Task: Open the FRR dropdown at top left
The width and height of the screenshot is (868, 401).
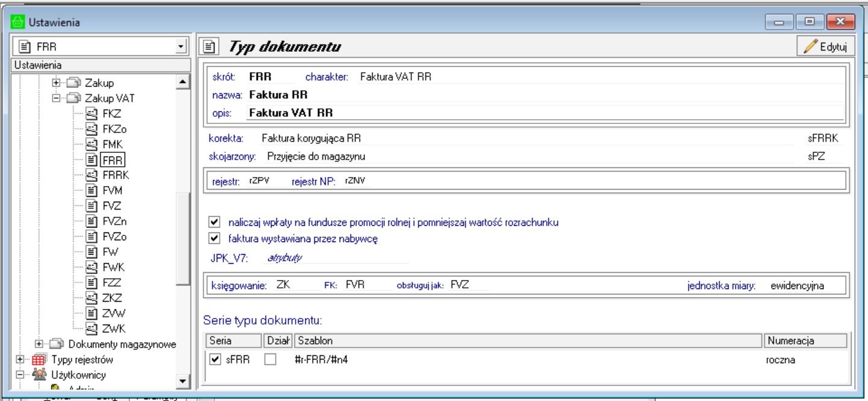Action: [180, 46]
